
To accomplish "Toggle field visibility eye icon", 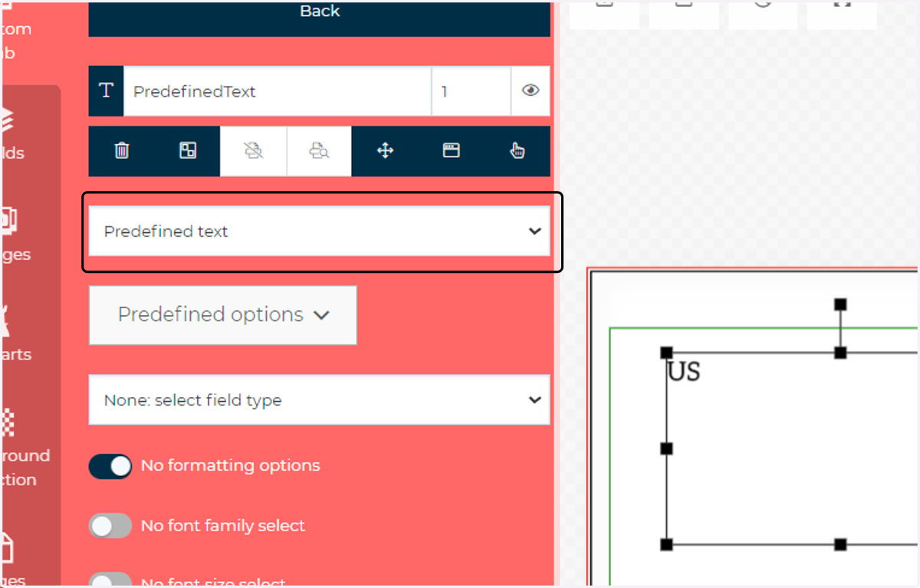I will point(531,91).
